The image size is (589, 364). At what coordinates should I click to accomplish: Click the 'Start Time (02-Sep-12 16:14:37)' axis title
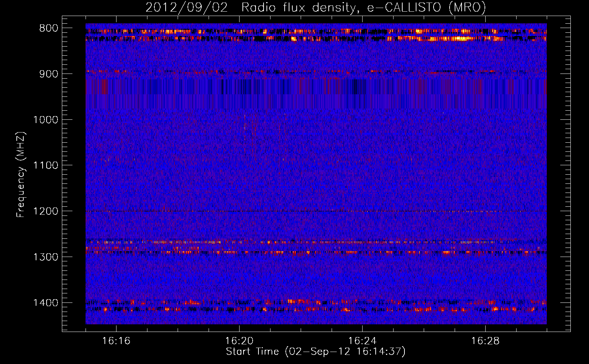pos(316,352)
